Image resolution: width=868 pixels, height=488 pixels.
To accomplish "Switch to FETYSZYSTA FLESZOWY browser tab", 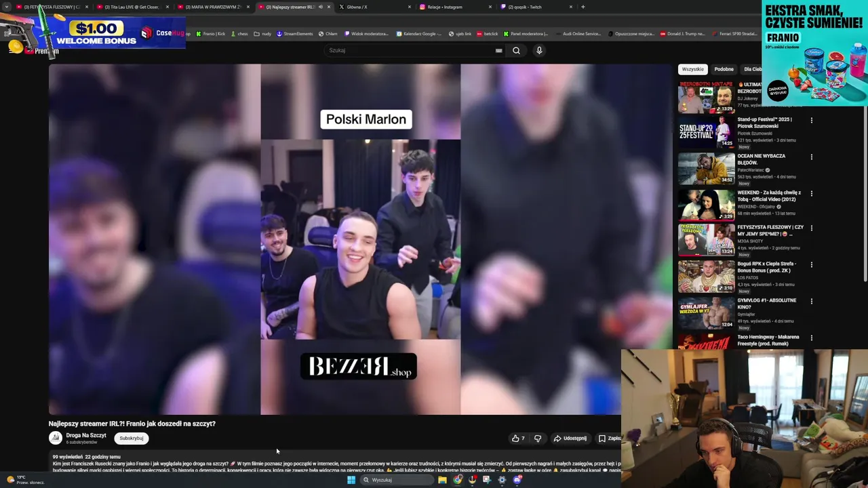I will tap(52, 7).
